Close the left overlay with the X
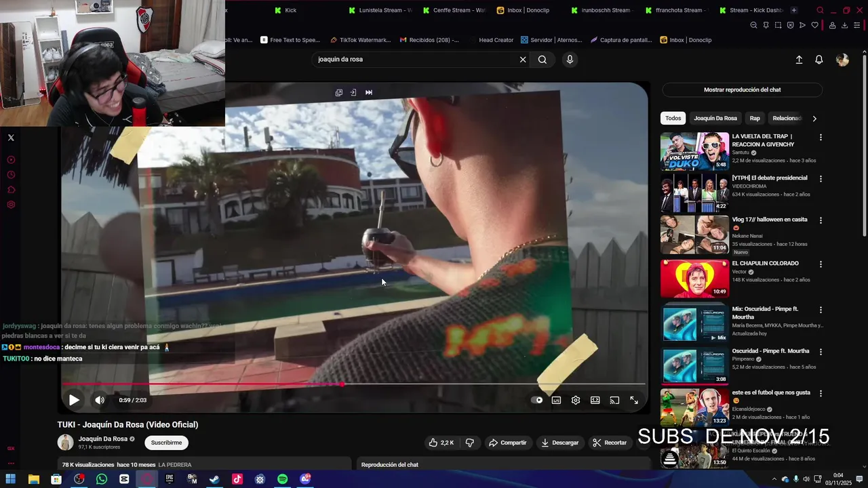The height and width of the screenshot is (488, 868). coord(11,138)
